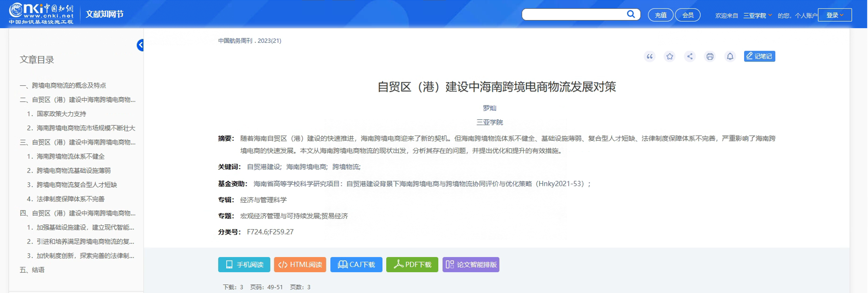This screenshot has height=293, width=868.
Task: Click the 手机阅读 button
Action: (244, 265)
